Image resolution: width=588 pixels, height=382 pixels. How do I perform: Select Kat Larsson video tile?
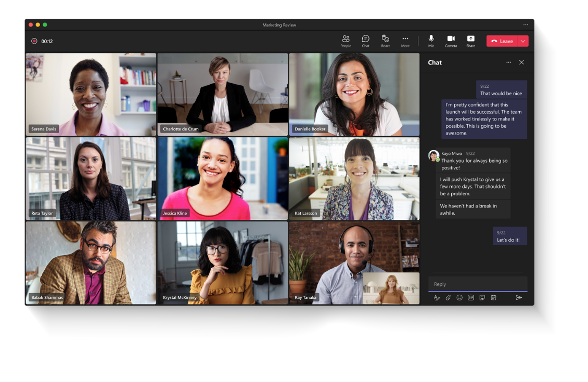coord(354,179)
